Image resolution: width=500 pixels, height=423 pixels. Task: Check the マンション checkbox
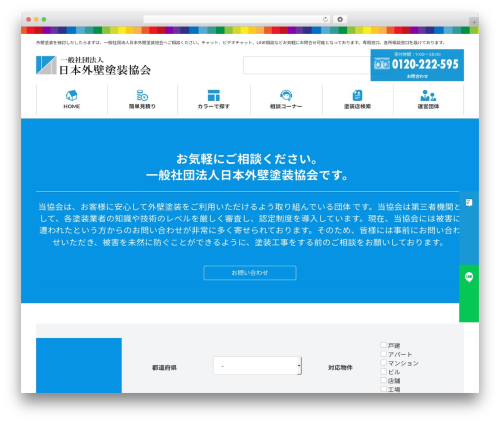[384, 362]
